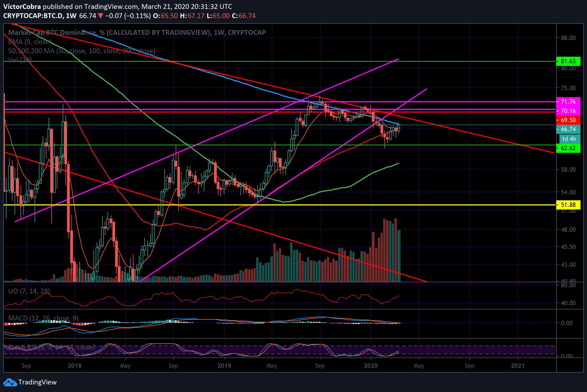Click the red 69.50 price label
Image resolution: width=587 pixels, height=392 pixels.
coord(568,120)
